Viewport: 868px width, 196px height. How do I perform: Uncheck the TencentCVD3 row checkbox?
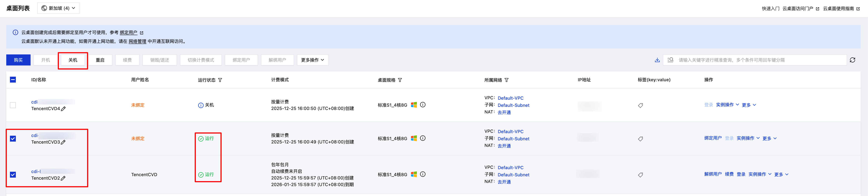[x=13, y=138]
